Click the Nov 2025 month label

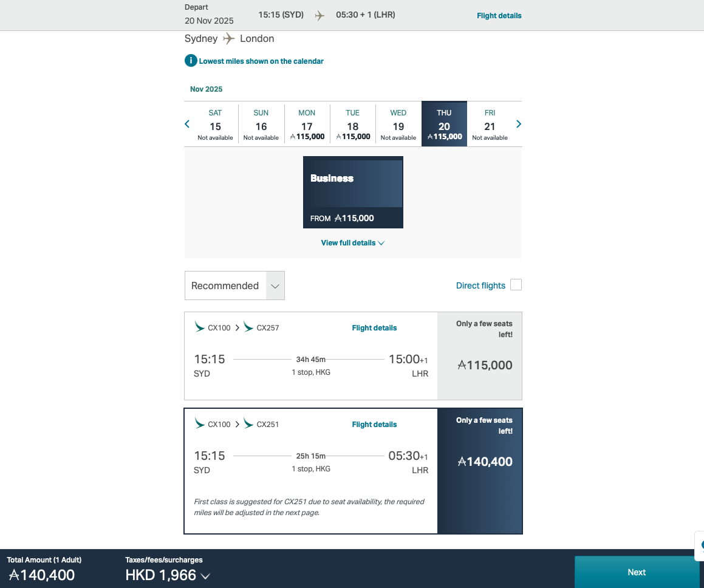click(x=206, y=89)
